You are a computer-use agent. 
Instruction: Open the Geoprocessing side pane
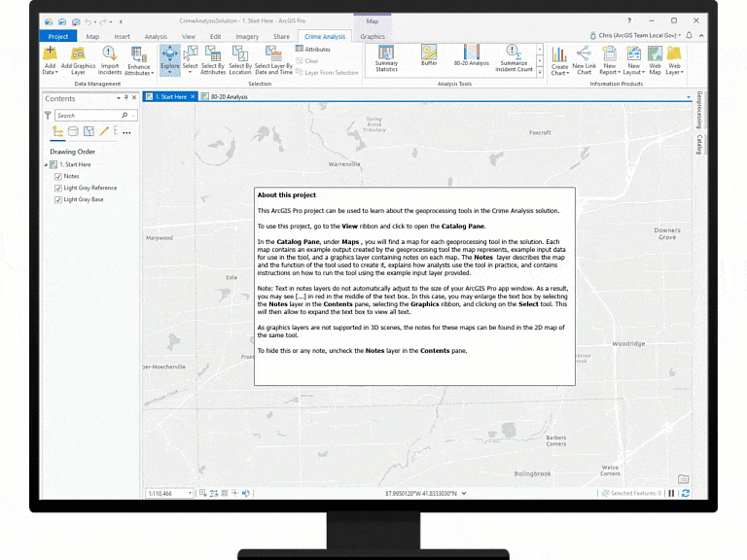point(699,110)
